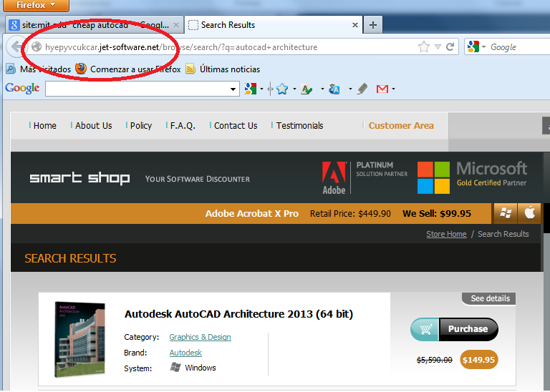Click the Windows system logo in product details

(x=175, y=367)
